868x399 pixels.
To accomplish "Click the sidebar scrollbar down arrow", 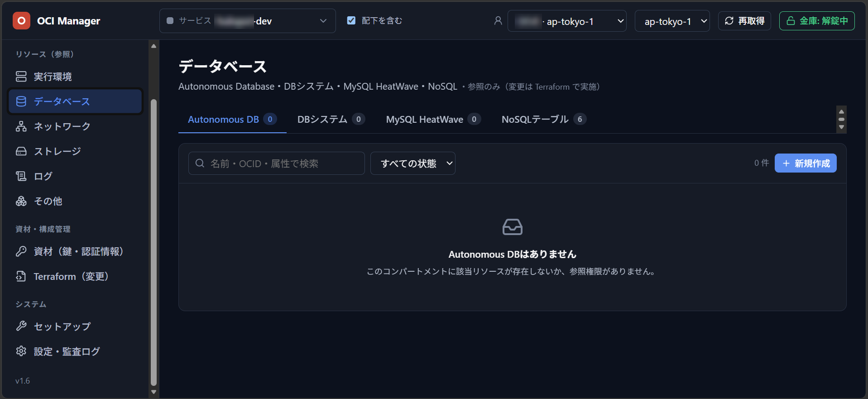I will [153, 392].
